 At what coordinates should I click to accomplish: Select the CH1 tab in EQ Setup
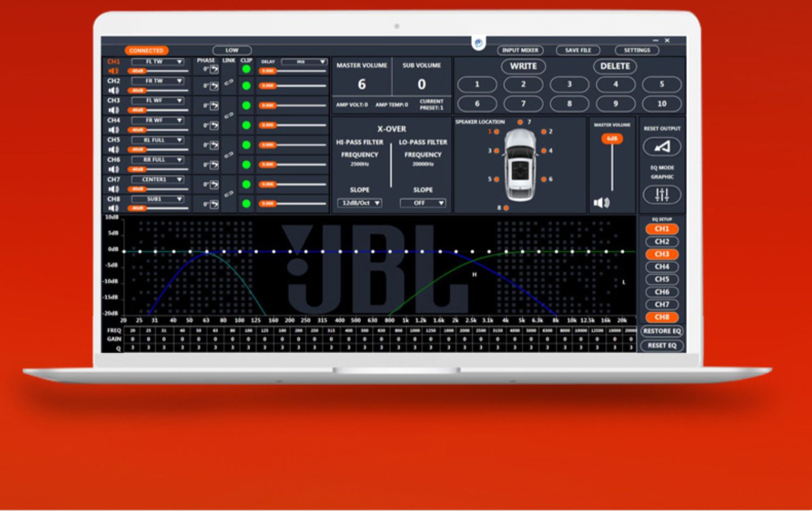click(x=662, y=229)
